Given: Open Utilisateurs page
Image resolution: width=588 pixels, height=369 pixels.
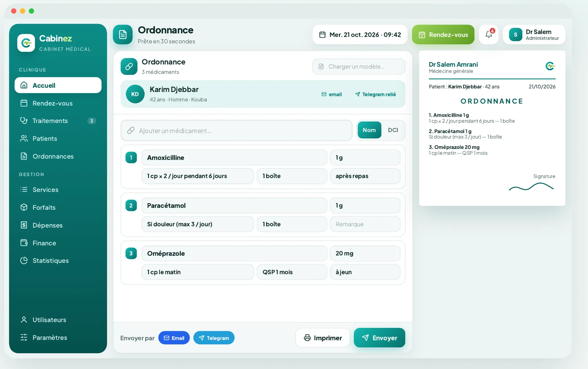Looking at the screenshot, I should (58, 320).
